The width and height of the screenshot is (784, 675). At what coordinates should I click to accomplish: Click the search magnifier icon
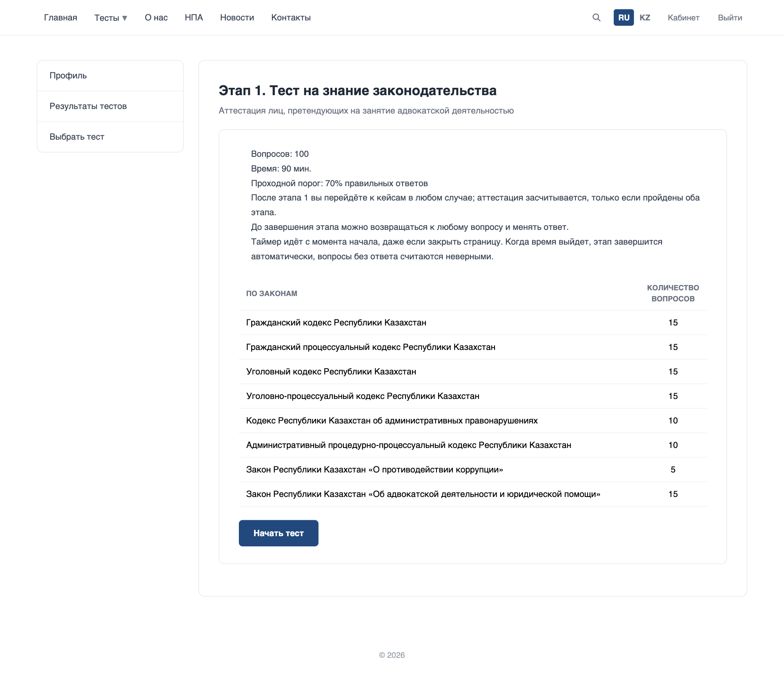pyautogui.click(x=597, y=18)
